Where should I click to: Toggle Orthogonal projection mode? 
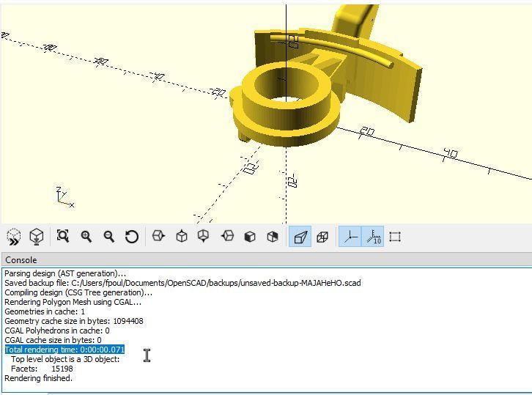(x=322, y=237)
